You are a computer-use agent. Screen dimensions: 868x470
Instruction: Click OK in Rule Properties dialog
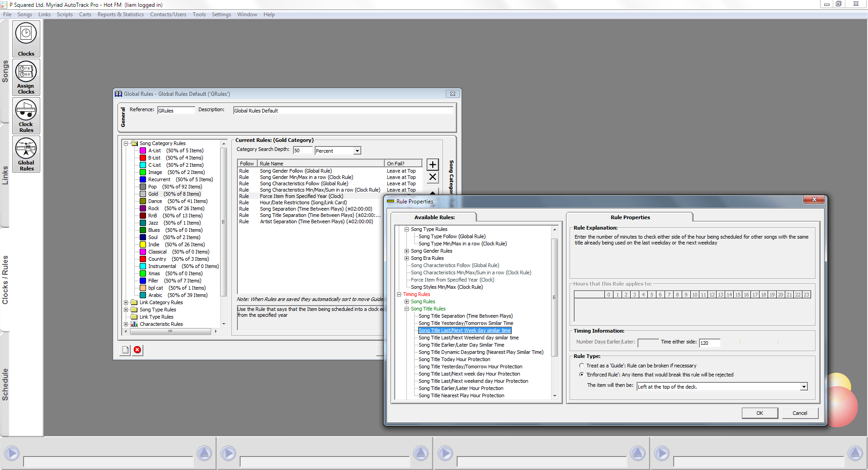759,413
